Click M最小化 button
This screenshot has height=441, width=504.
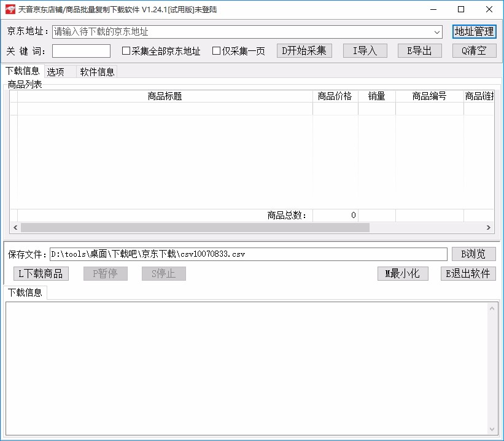tap(403, 274)
